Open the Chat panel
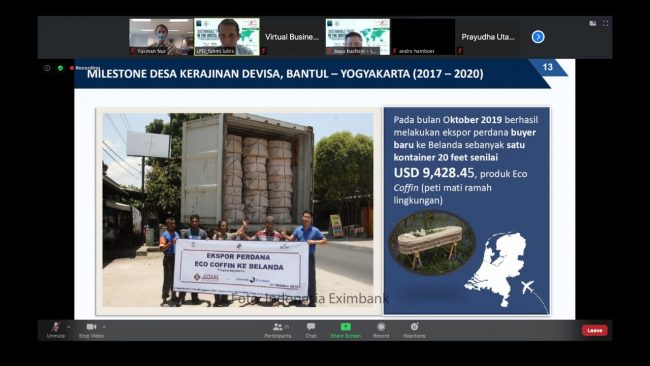The image size is (650, 366). [311, 330]
